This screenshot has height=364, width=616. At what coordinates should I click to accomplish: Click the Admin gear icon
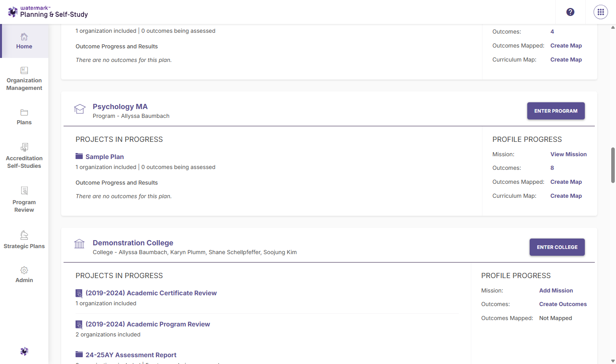pyautogui.click(x=24, y=270)
